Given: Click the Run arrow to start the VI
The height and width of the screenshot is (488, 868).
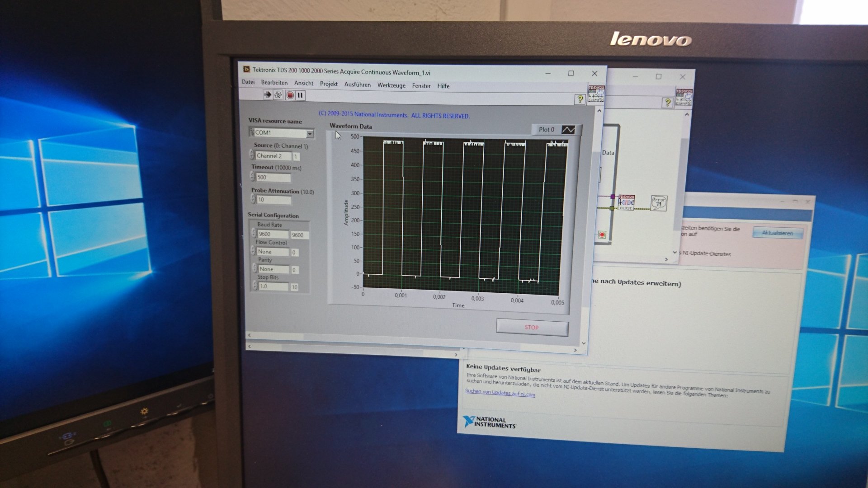Looking at the screenshot, I should tap(267, 95).
